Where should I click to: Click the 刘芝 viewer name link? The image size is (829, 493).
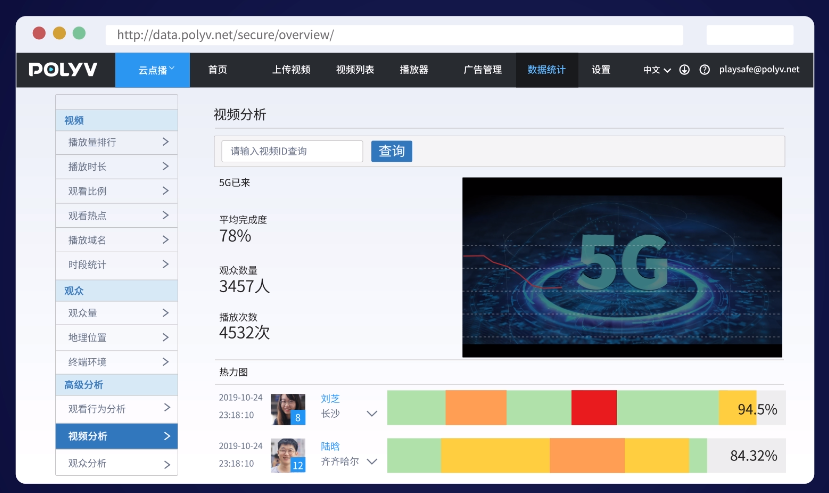click(x=330, y=398)
